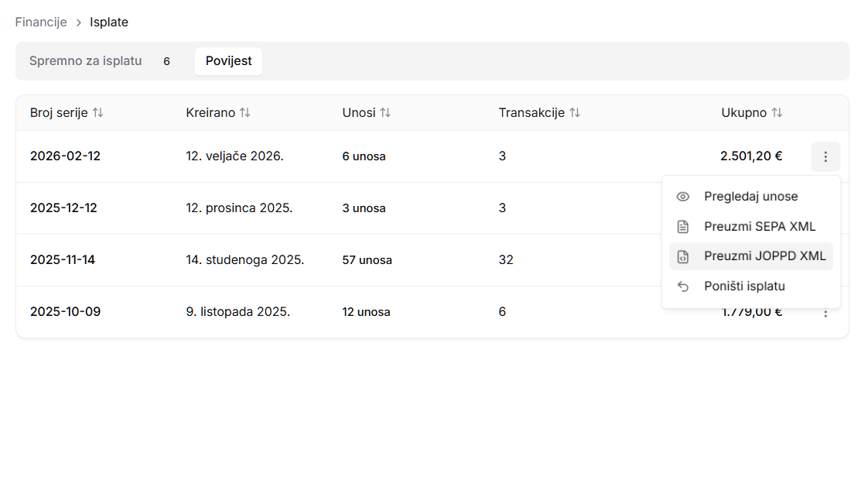Click the Isplate breadcrumb item
The width and height of the screenshot is (868, 494).
point(109,22)
